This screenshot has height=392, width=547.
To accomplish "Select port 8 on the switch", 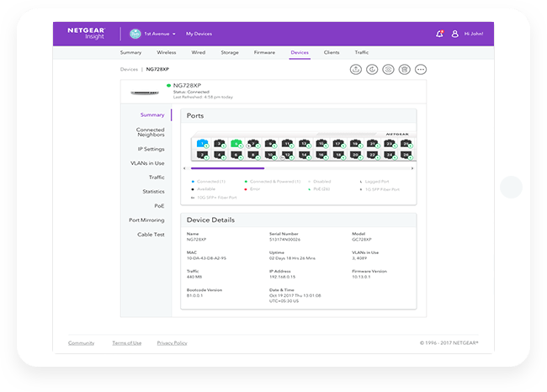I will 253,155.
